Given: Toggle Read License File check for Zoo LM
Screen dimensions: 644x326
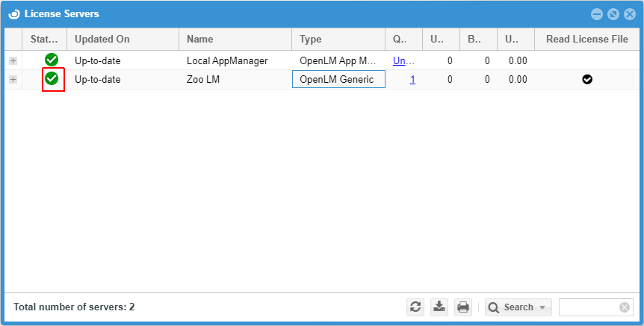Looking at the screenshot, I should point(587,79).
